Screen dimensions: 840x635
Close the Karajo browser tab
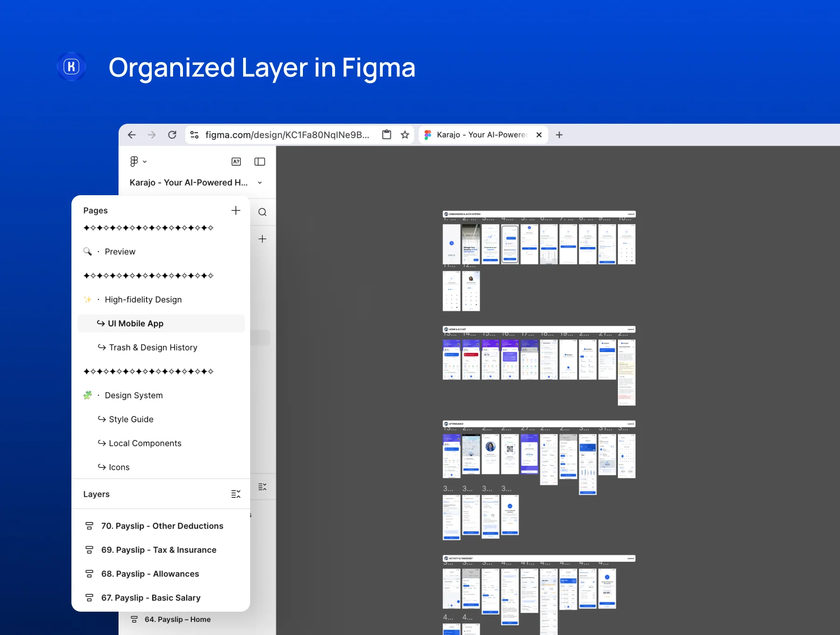539,135
